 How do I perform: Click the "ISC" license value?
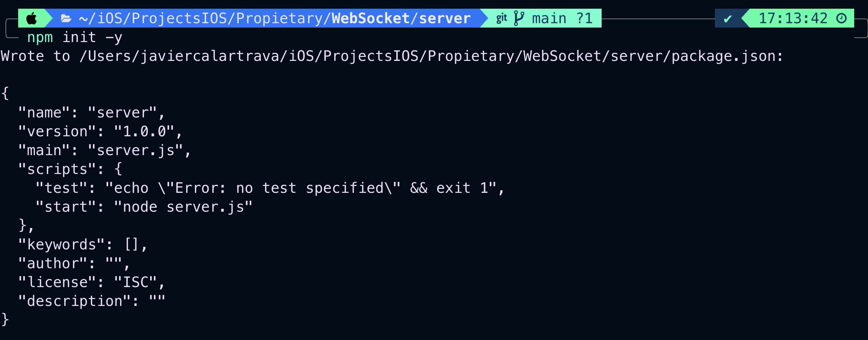(x=135, y=282)
